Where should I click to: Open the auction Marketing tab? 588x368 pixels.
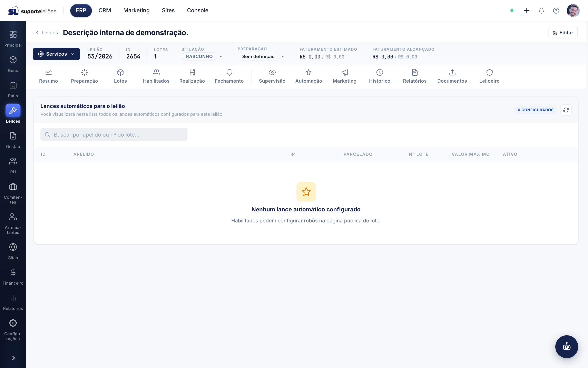344,76
